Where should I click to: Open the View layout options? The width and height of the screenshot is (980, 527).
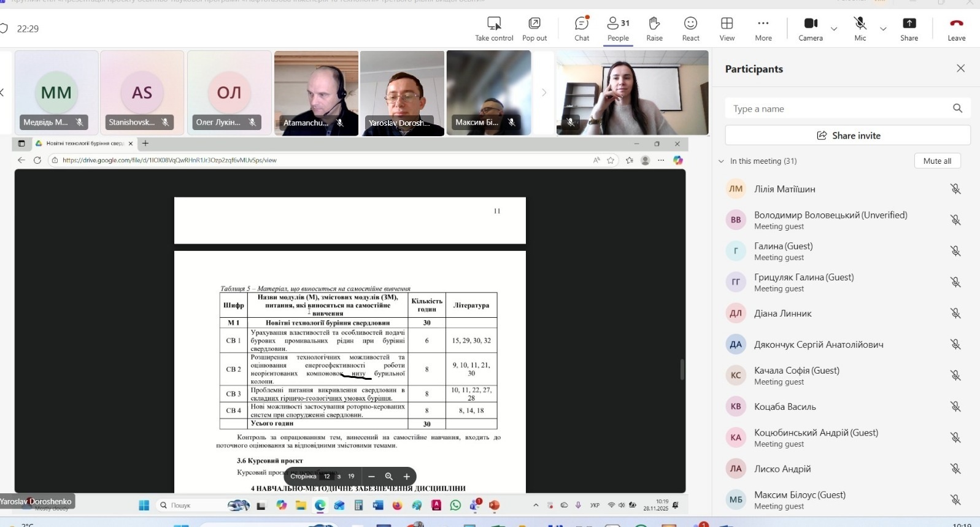[727, 28]
